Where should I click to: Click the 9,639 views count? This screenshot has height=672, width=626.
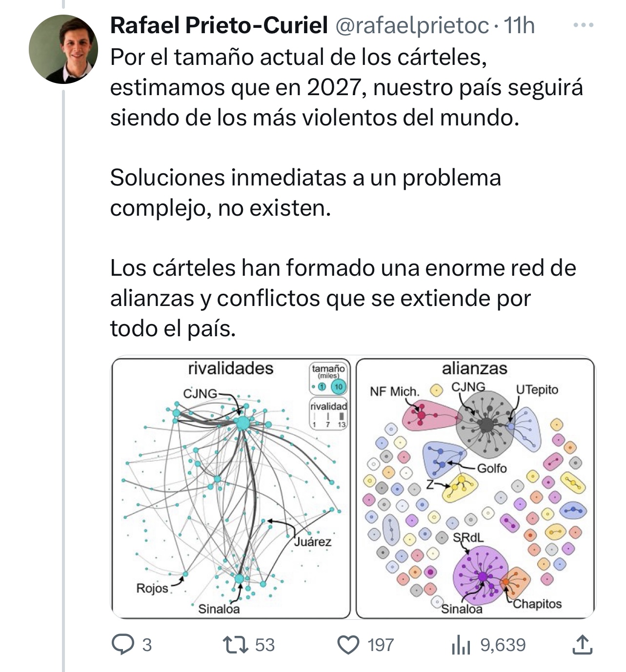[x=503, y=645]
